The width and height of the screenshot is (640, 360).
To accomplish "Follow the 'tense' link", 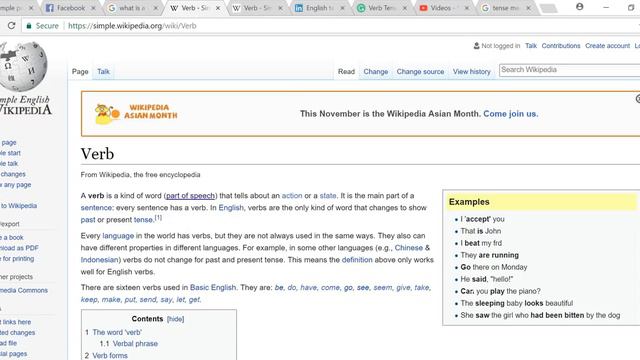I will point(143,220).
